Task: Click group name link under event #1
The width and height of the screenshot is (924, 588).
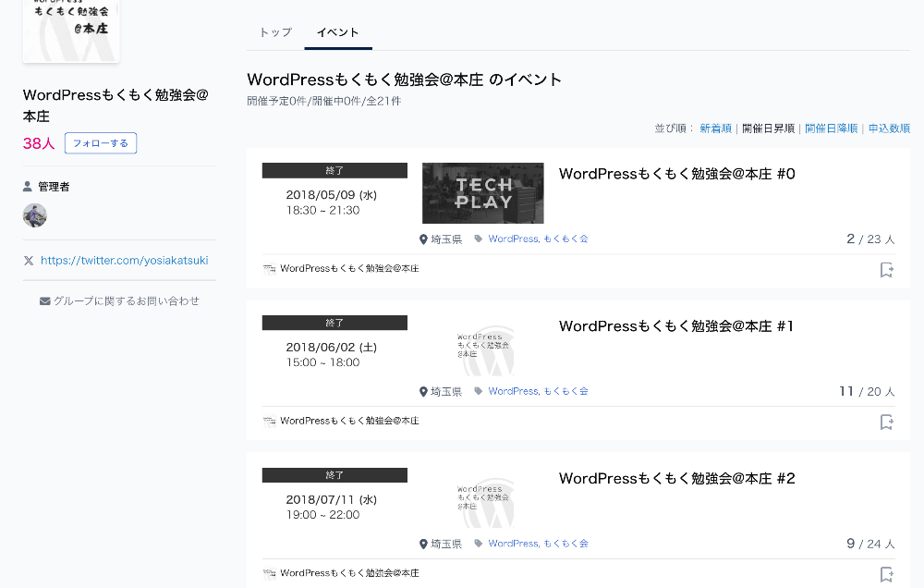Action: (x=349, y=421)
